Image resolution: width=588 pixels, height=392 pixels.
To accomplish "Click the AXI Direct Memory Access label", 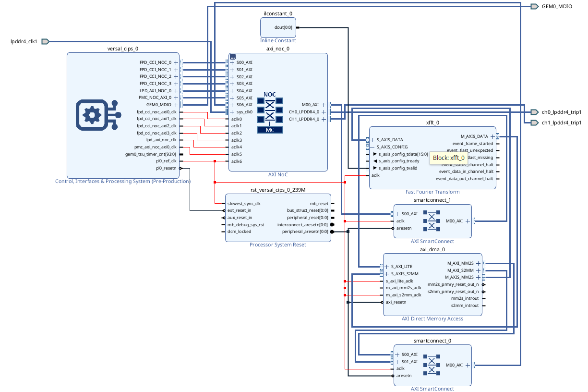I will tap(432, 319).
